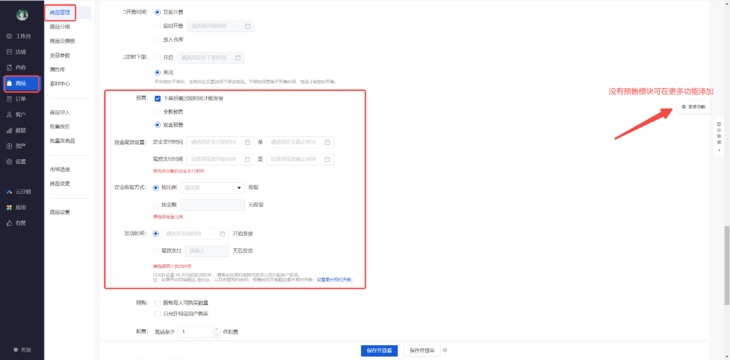Select the 全款预售 radio option
The image size is (730, 360).
[x=157, y=112]
